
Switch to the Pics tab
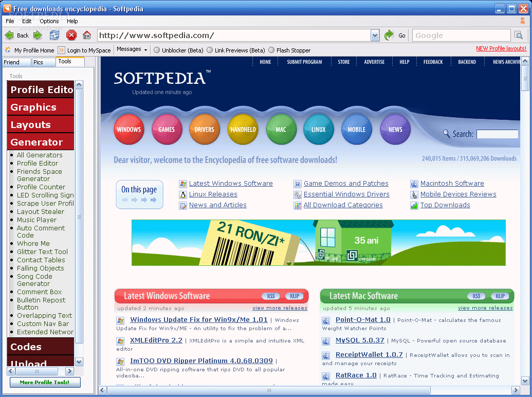43,62
